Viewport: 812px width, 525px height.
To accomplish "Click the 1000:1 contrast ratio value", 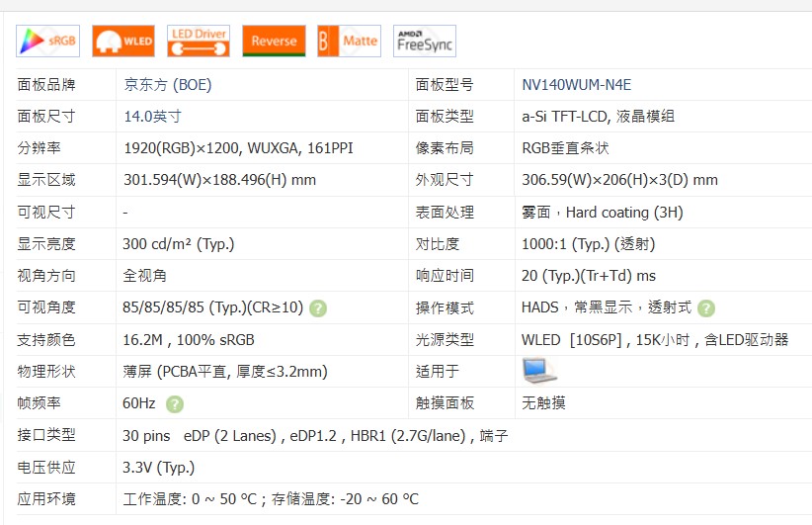I will [x=588, y=244].
